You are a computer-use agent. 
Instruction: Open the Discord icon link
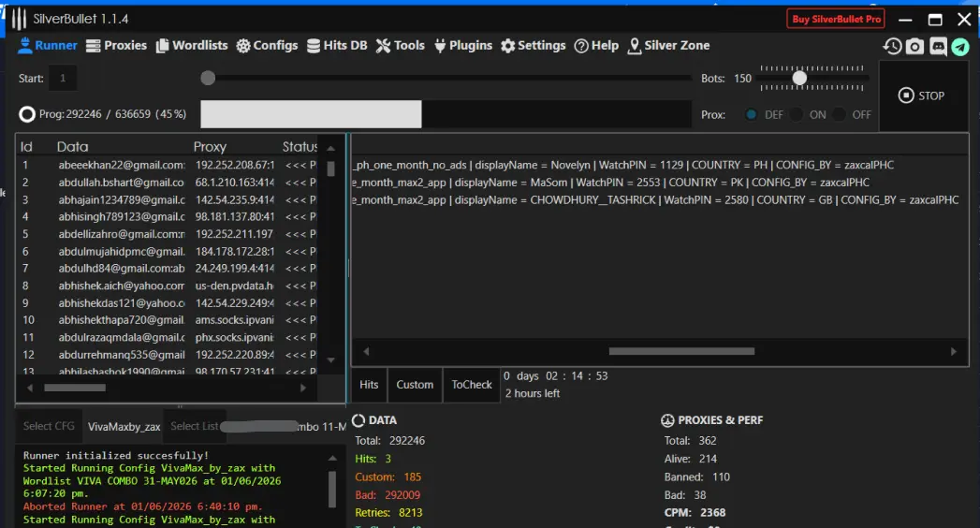(938, 46)
